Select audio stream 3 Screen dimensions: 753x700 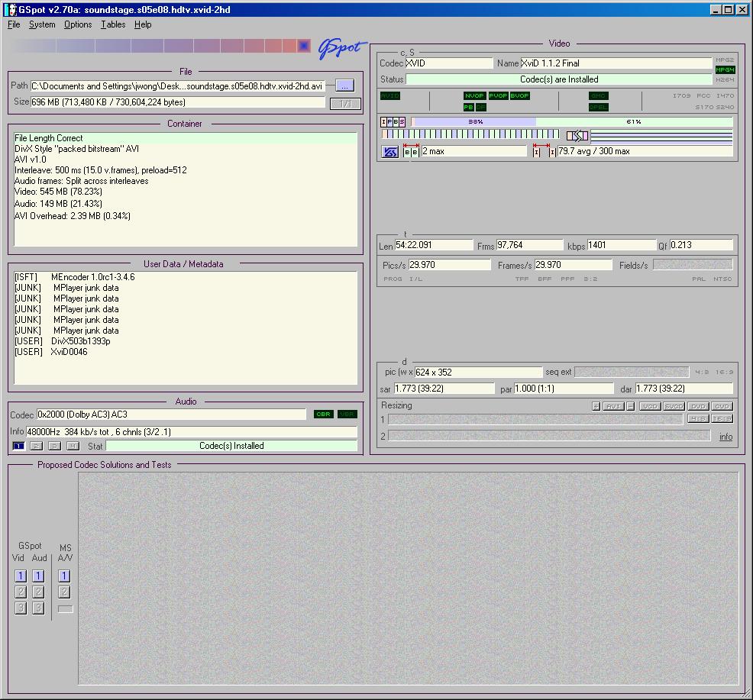[x=55, y=446]
